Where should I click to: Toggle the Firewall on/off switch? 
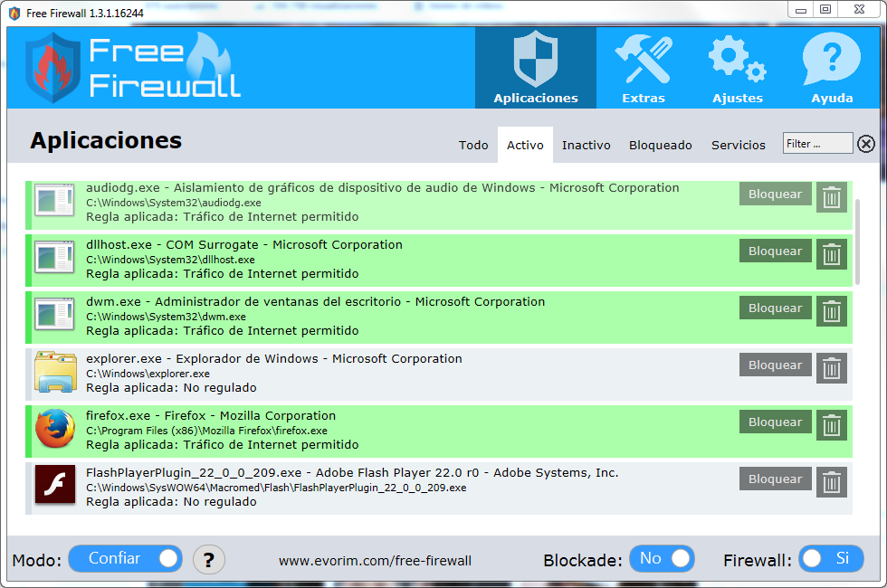[x=831, y=559]
